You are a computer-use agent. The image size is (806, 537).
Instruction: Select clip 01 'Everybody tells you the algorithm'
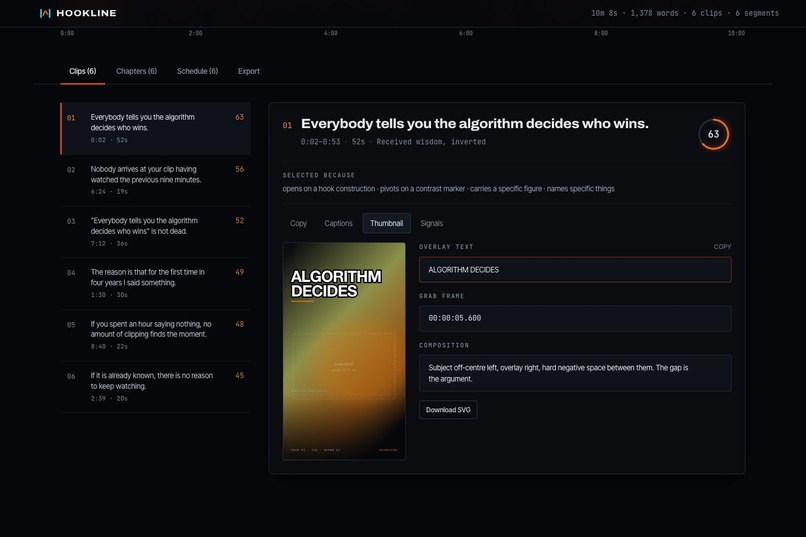click(x=156, y=128)
